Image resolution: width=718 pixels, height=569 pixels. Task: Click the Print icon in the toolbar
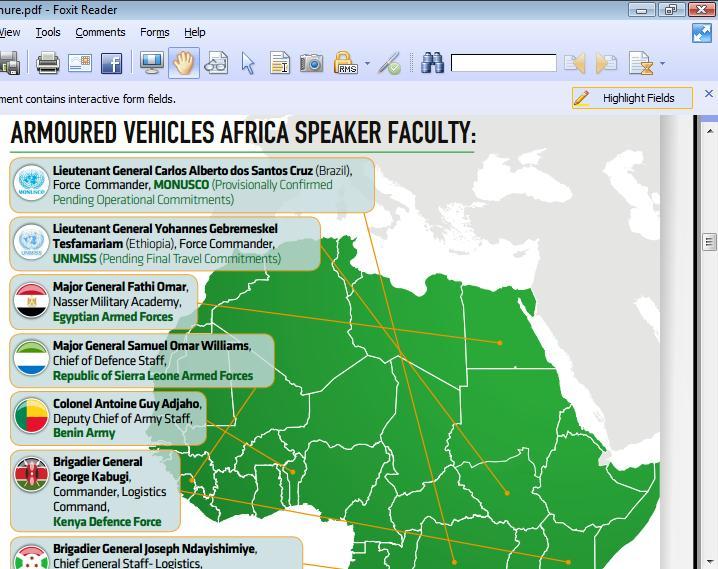point(48,63)
